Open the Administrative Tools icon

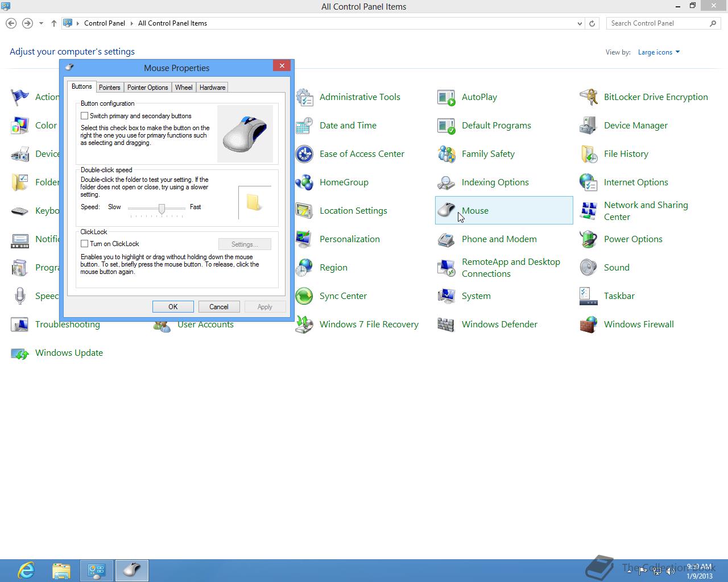coord(304,97)
